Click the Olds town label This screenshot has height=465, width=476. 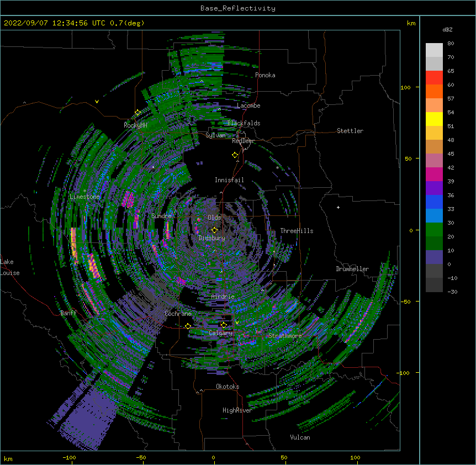pos(214,218)
